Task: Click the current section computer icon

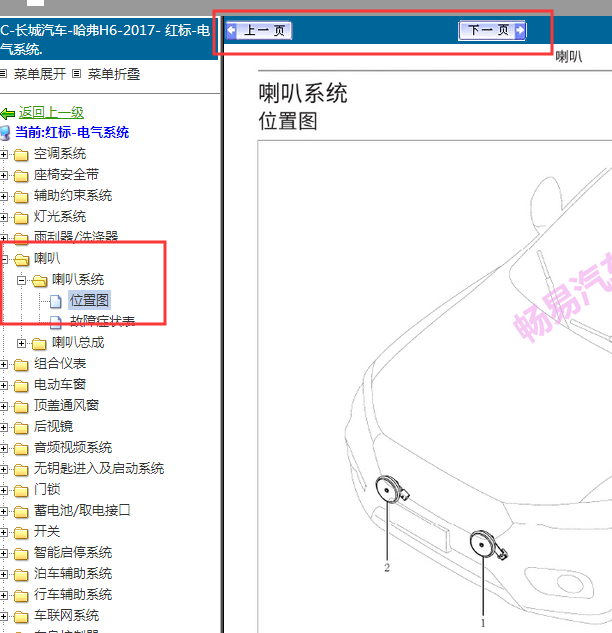Action: pyautogui.click(x=5, y=133)
